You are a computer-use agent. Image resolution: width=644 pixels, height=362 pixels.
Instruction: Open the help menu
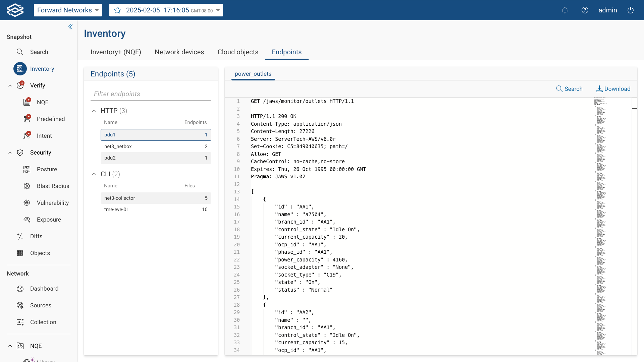point(585,10)
